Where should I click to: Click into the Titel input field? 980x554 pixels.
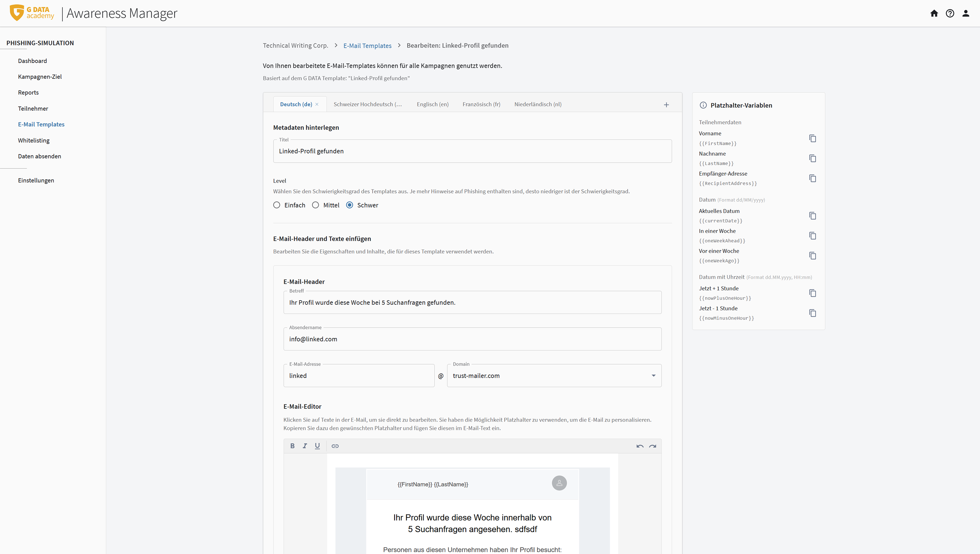tap(472, 151)
